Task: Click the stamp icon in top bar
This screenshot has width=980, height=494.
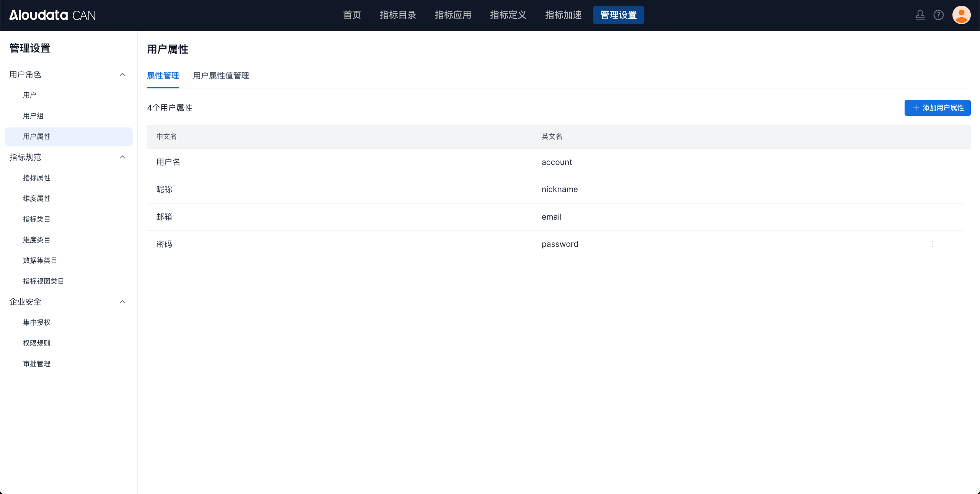Action: 920,15
